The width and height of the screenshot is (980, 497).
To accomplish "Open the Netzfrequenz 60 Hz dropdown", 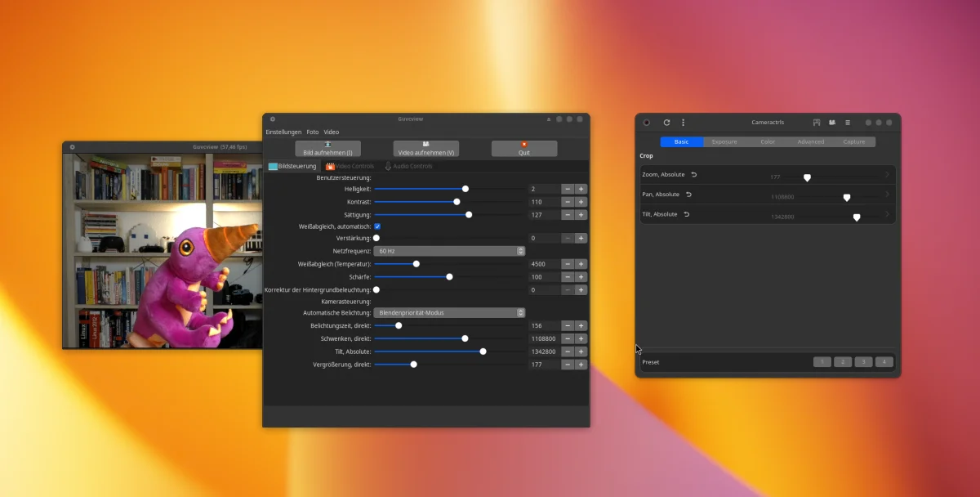I will pos(448,251).
